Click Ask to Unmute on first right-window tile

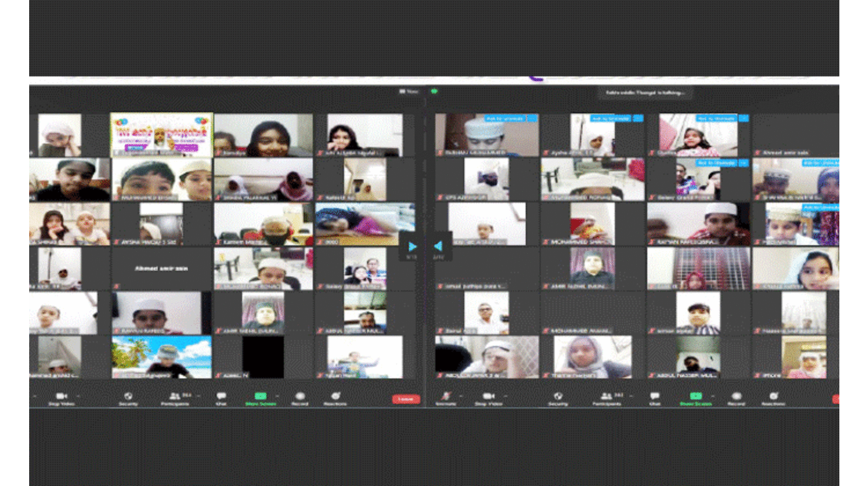point(504,118)
